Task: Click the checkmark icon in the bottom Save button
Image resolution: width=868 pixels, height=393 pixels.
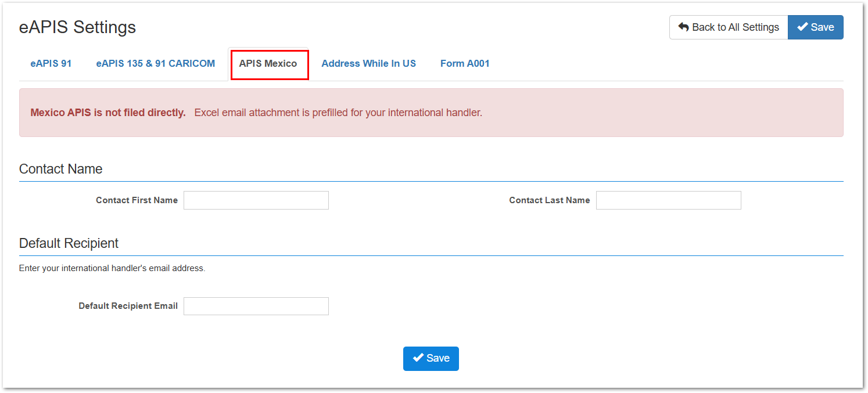Action: (418, 358)
